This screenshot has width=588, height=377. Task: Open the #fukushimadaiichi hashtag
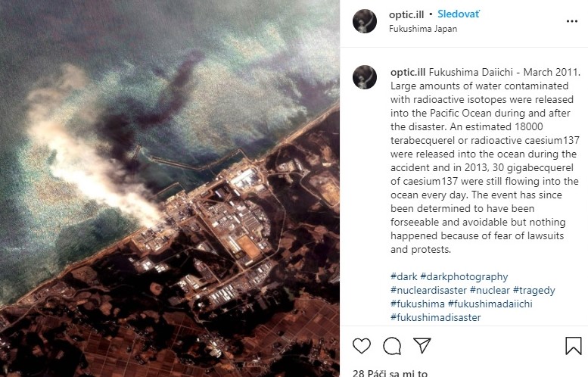[x=490, y=304]
